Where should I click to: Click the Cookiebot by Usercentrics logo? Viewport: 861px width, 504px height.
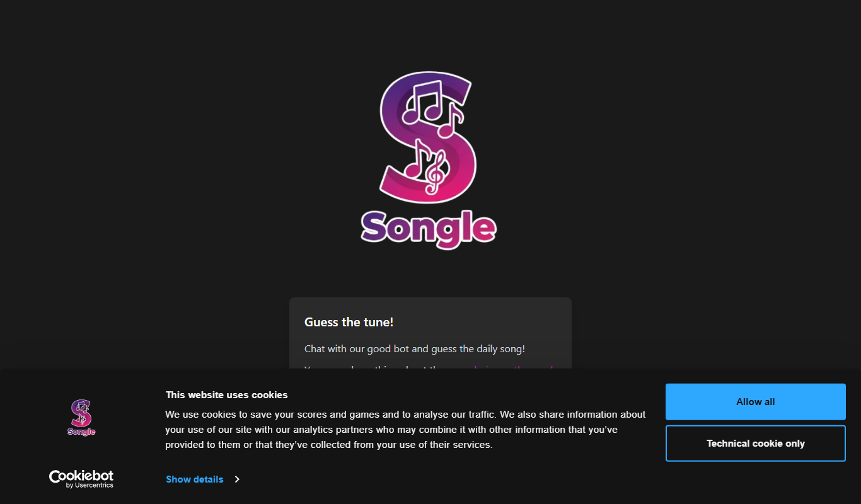click(x=81, y=479)
